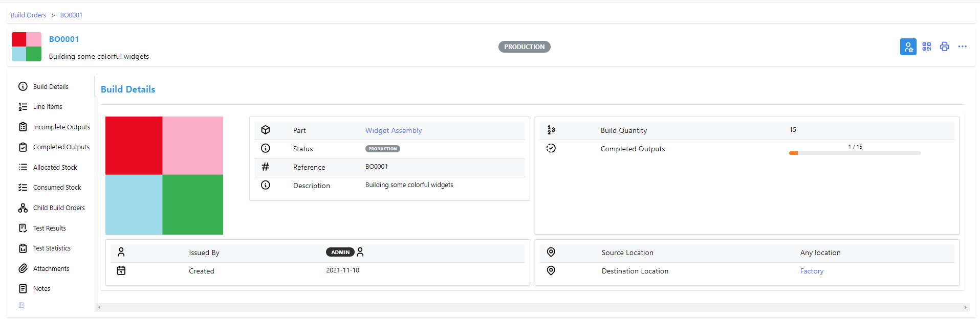Click the large colorful widget image thumbnail

(x=164, y=175)
